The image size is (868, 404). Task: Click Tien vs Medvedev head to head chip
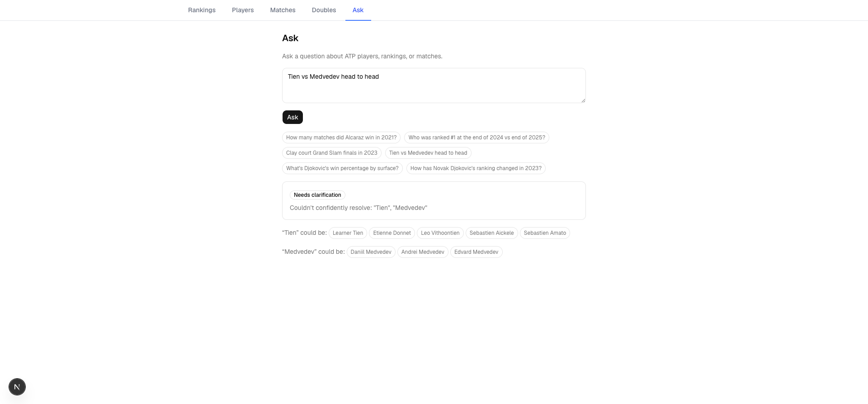click(428, 153)
